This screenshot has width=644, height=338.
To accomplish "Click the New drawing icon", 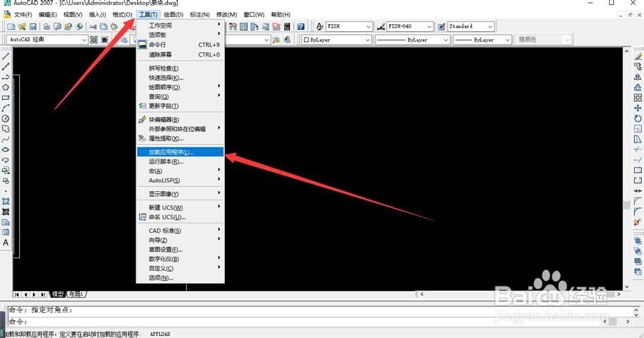I will click(11, 26).
